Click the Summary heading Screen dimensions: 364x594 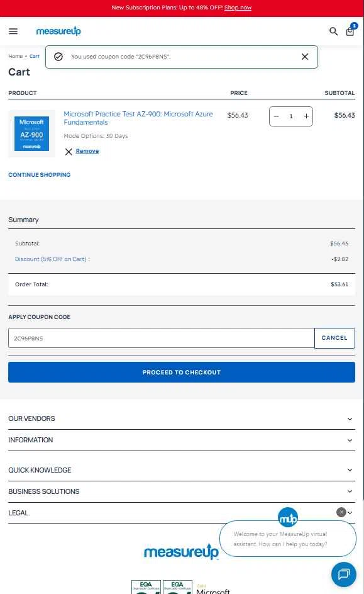click(x=23, y=220)
